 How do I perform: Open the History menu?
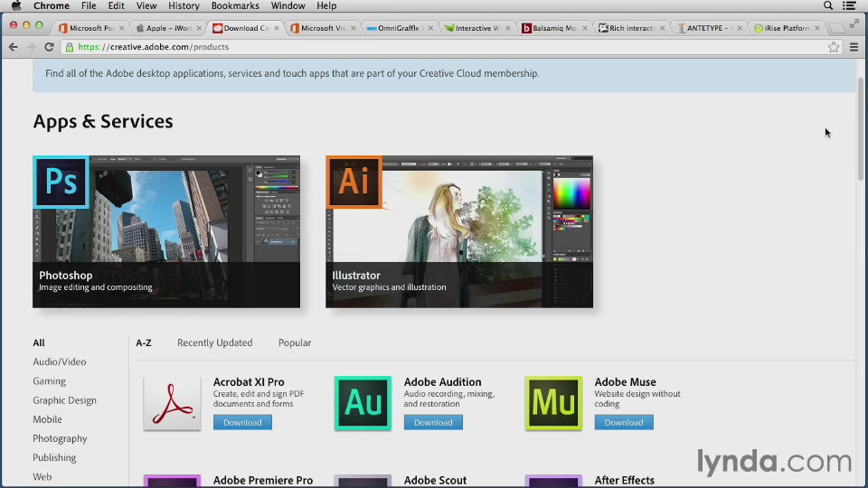pos(184,5)
